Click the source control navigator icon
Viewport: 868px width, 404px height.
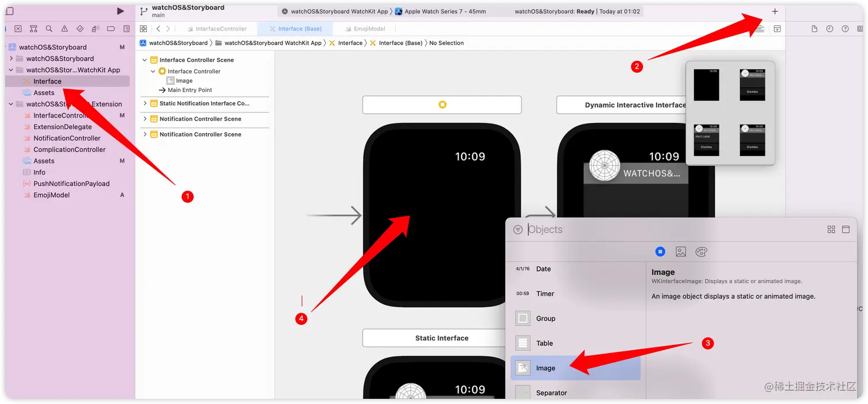(x=34, y=29)
